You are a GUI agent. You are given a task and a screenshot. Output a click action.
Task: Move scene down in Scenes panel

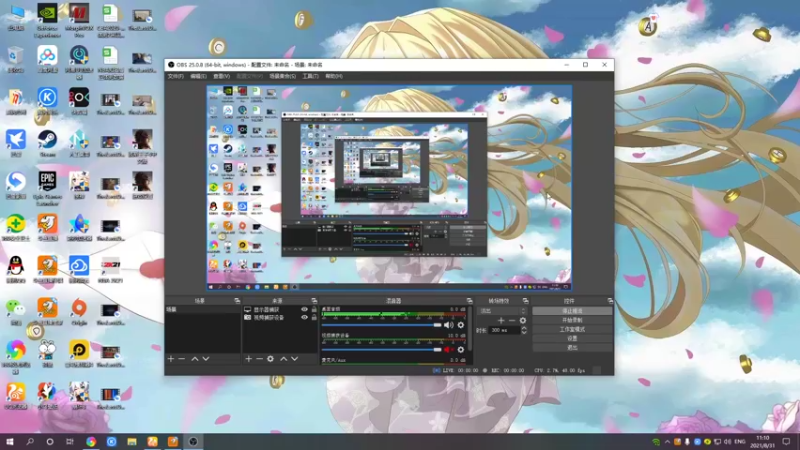[x=206, y=359]
